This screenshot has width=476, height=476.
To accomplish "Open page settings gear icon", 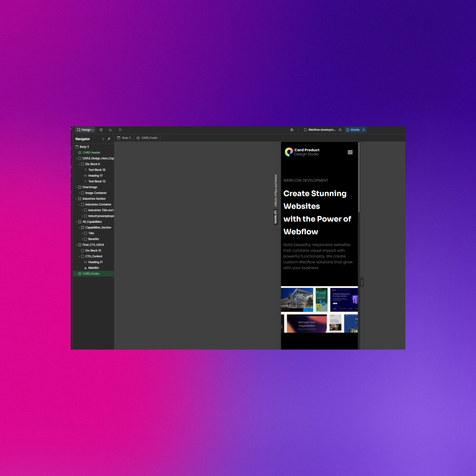I will [x=340, y=130].
